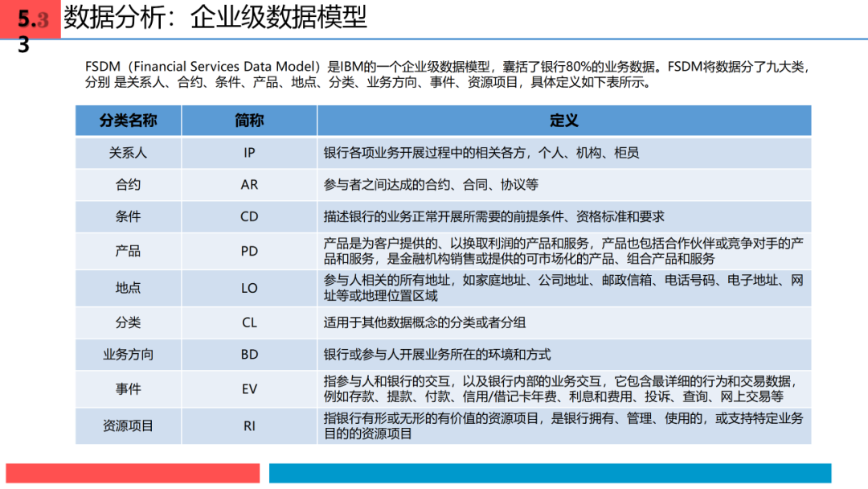Click definition starting 参与人相关的所有地址
The height and width of the screenshot is (489, 868).
(x=563, y=288)
